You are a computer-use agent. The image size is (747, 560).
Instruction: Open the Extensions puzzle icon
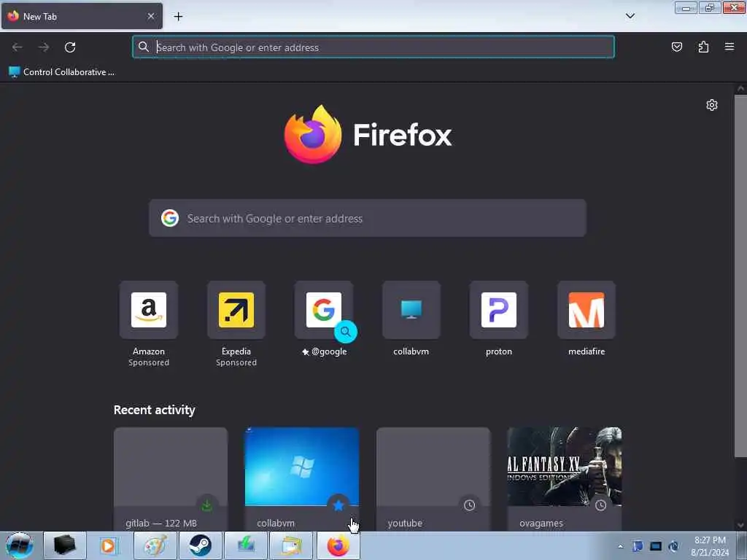pyautogui.click(x=703, y=47)
